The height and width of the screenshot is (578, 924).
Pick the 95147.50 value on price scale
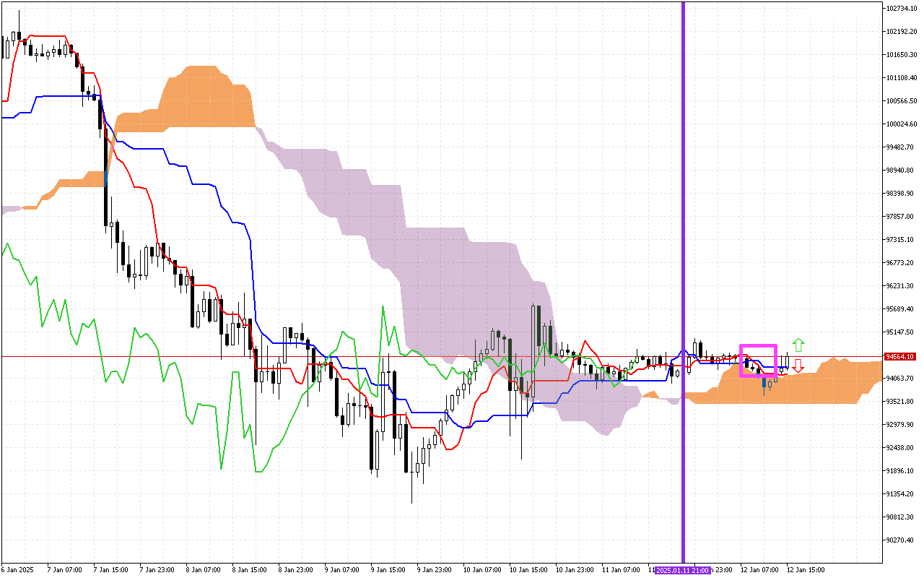tap(901, 332)
